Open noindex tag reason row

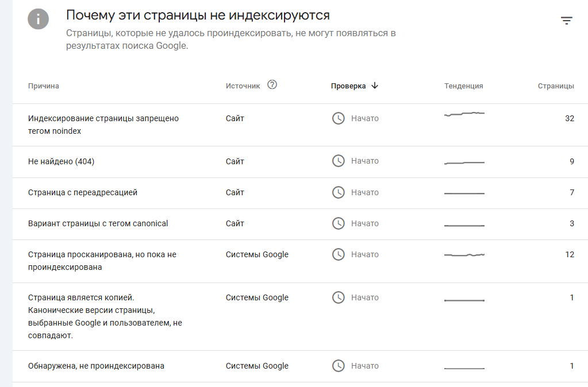tap(301, 125)
